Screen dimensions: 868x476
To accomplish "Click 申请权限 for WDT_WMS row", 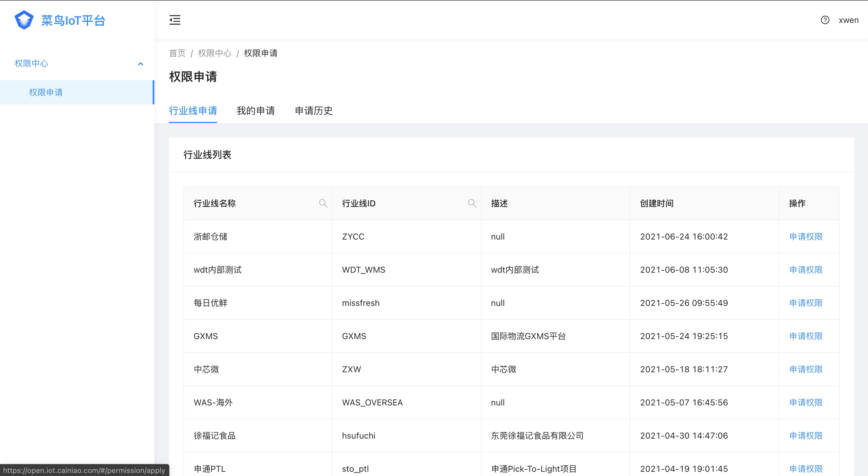I will [x=806, y=270].
